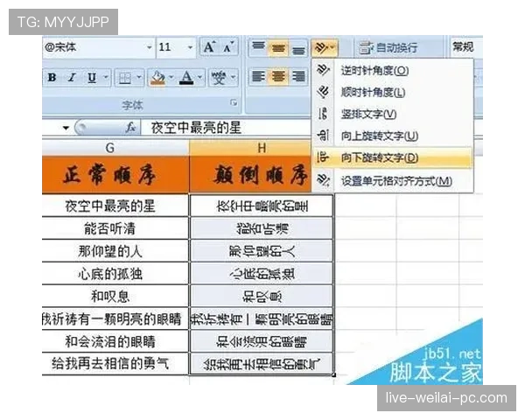Open the name box dropdown arrow

[66, 128]
